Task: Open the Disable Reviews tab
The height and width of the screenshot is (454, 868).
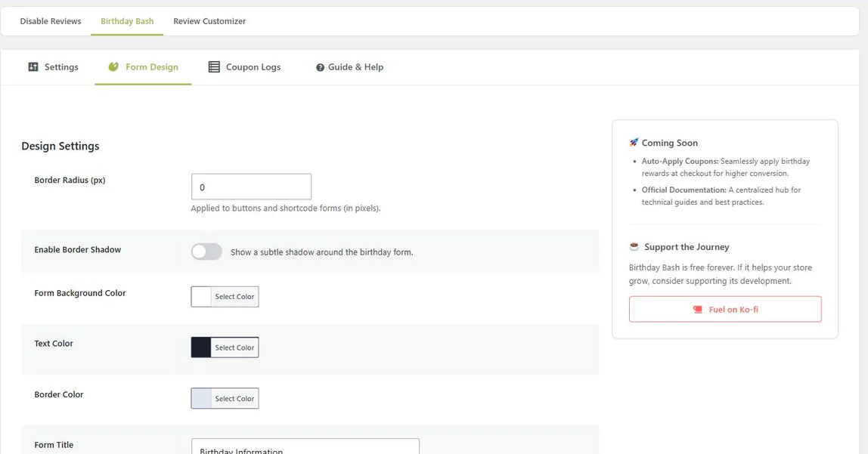Action: pyautogui.click(x=51, y=21)
